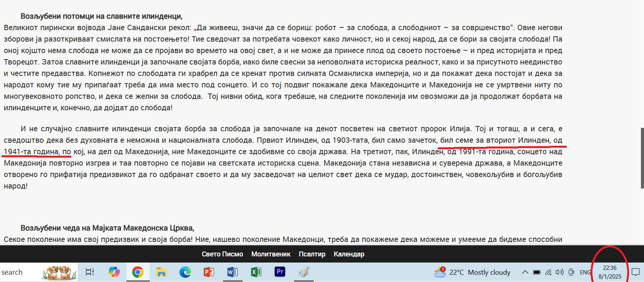
Task: Launch PowerPoint from the taskbar
Action: click(209, 272)
